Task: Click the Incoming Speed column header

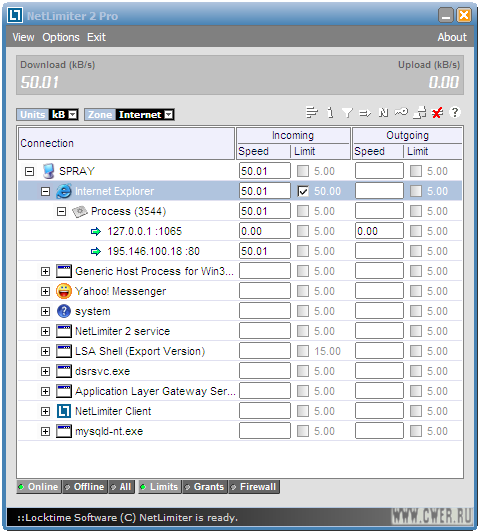Action: (264, 151)
